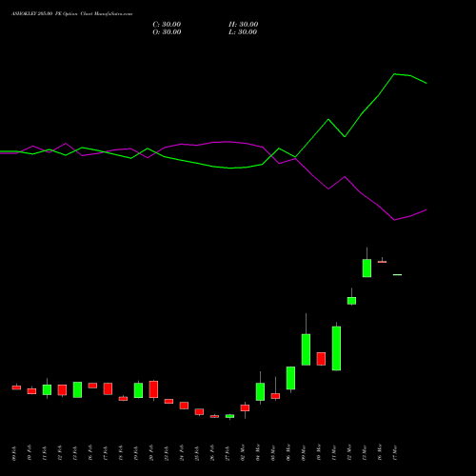
Task: Click the 02 Mar date label
Action: click(243, 453)
